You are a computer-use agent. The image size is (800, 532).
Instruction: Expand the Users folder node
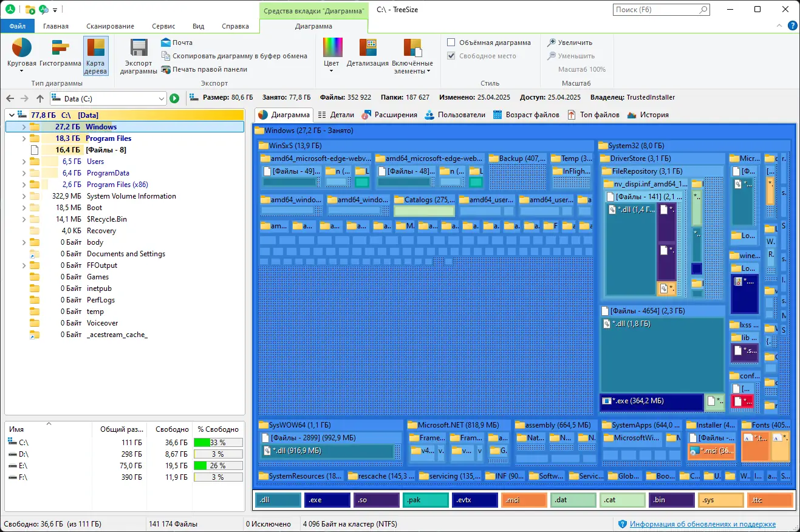24,162
